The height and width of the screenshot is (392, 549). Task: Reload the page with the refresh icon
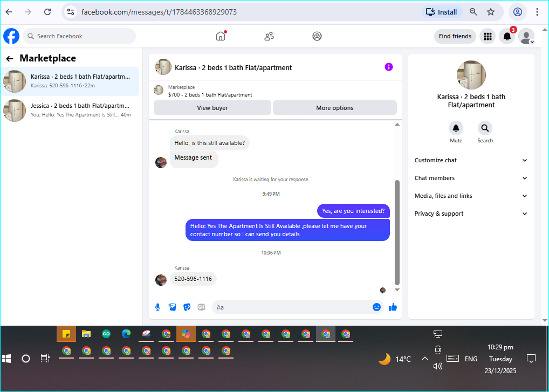[47, 12]
